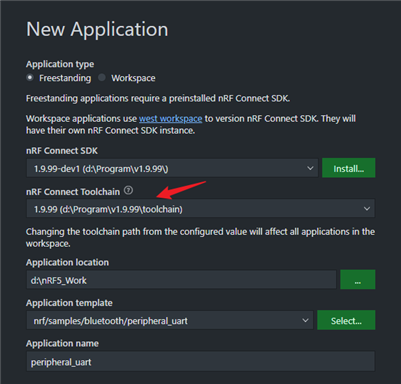Open the 1.9.99-dev1 SDK version selector
The width and height of the screenshot is (401, 384).
(x=172, y=168)
